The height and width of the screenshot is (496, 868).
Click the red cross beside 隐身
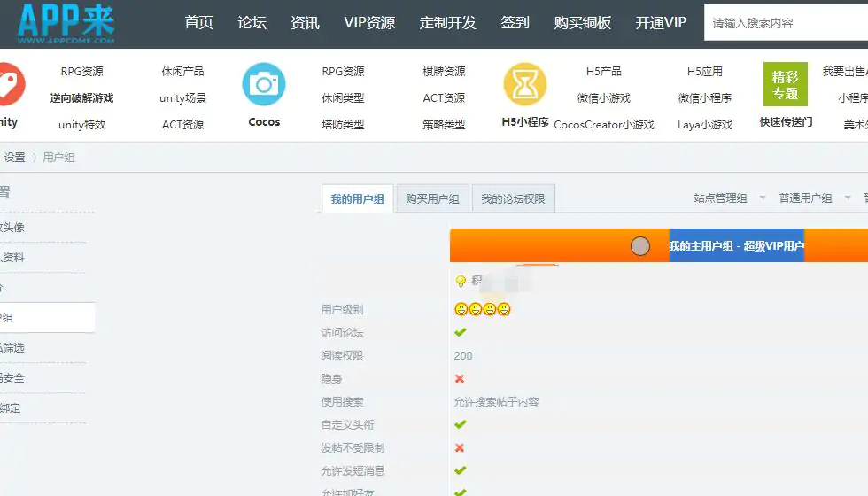pyautogui.click(x=460, y=379)
